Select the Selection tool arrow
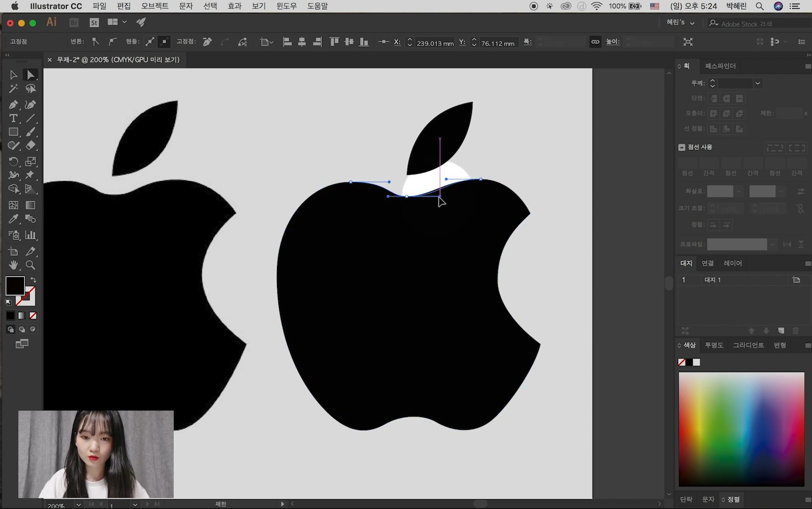This screenshot has height=509, width=812. 13,75
